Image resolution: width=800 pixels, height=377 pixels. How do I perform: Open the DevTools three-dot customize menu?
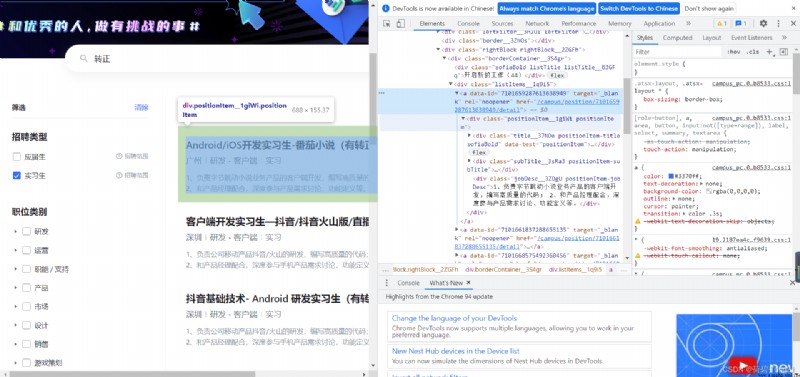coord(778,23)
